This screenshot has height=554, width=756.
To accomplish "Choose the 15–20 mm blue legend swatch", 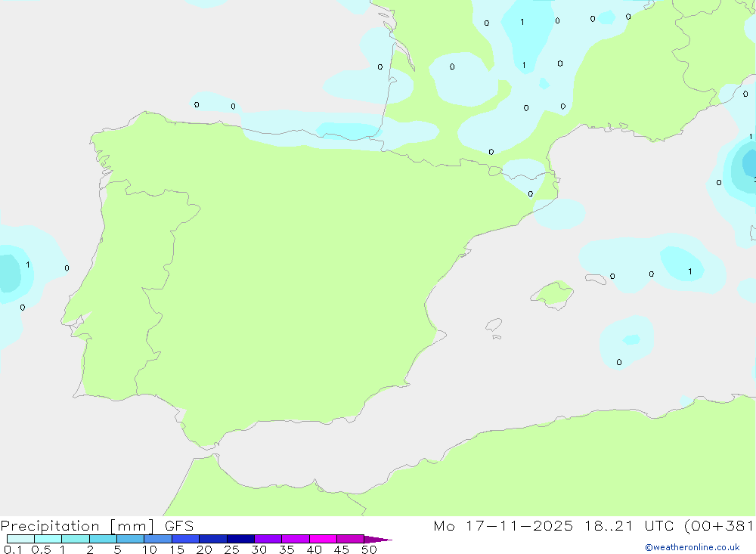I will coord(186,539).
